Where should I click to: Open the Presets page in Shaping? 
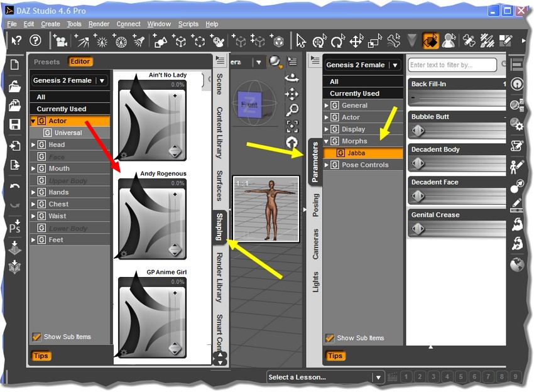(x=46, y=62)
